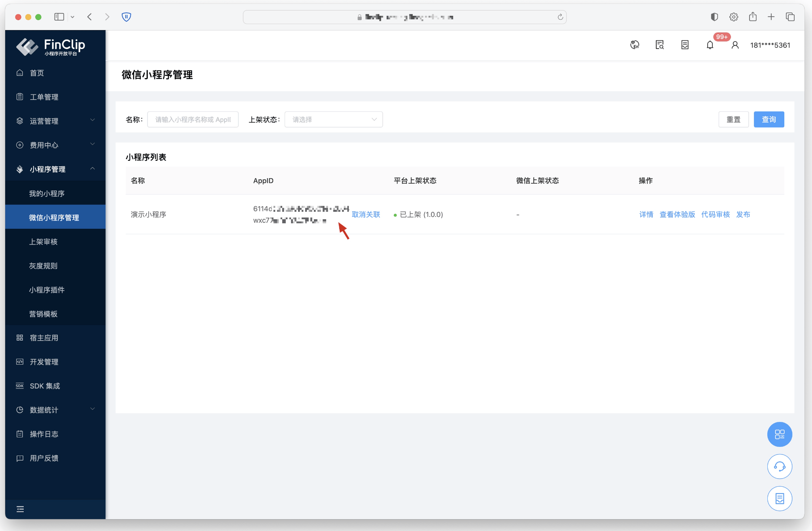Image resolution: width=812 pixels, height=531 pixels.
Task: Open account menu 181****5361
Action: (x=770, y=45)
